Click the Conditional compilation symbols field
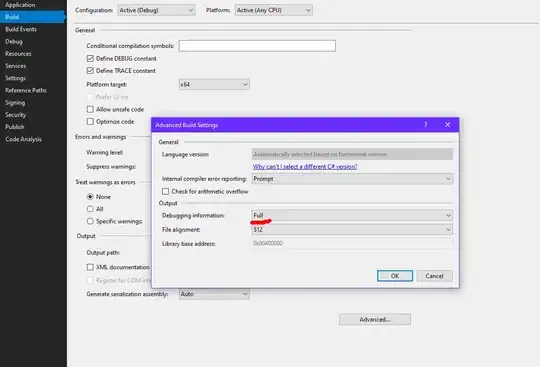 click(x=257, y=46)
